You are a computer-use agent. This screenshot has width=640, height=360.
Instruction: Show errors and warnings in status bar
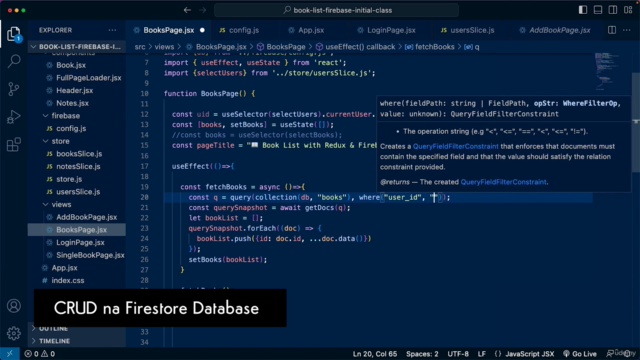point(40,354)
